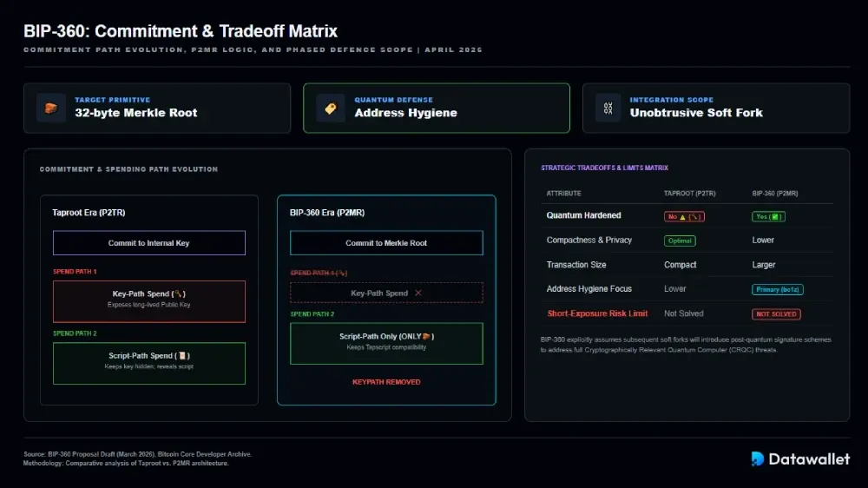Screen dimensions: 868x488
Task: Click the Script-Path Only box
Action: pos(386,344)
